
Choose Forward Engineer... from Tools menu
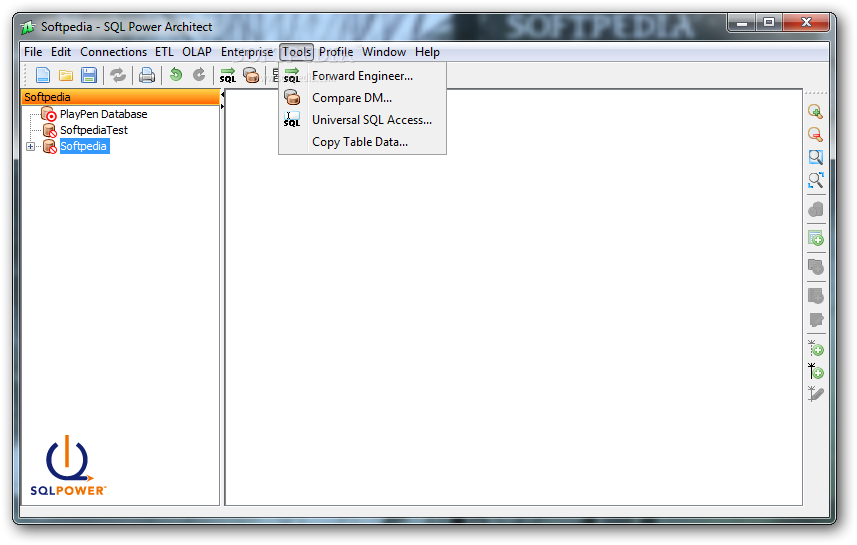pyautogui.click(x=362, y=76)
